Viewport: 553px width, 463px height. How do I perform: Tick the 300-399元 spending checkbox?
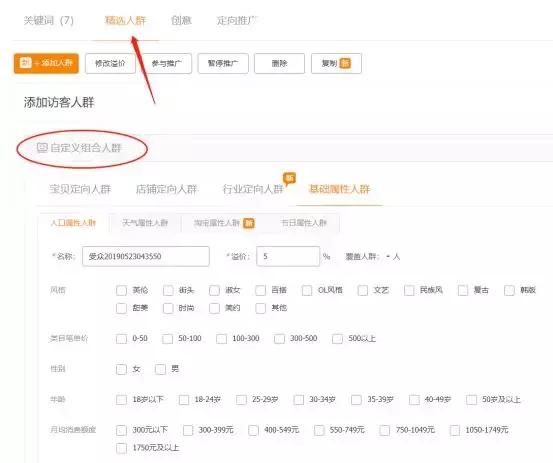point(188,430)
